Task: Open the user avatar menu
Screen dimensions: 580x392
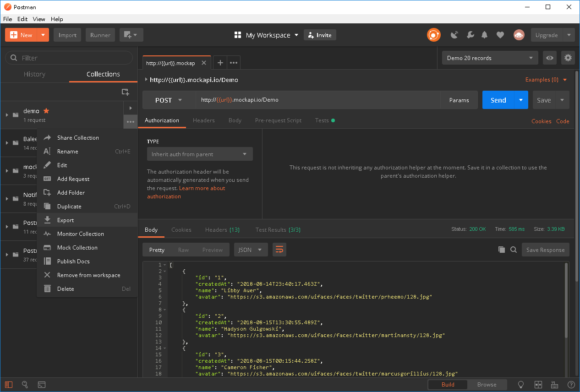Action: [519, 35]
